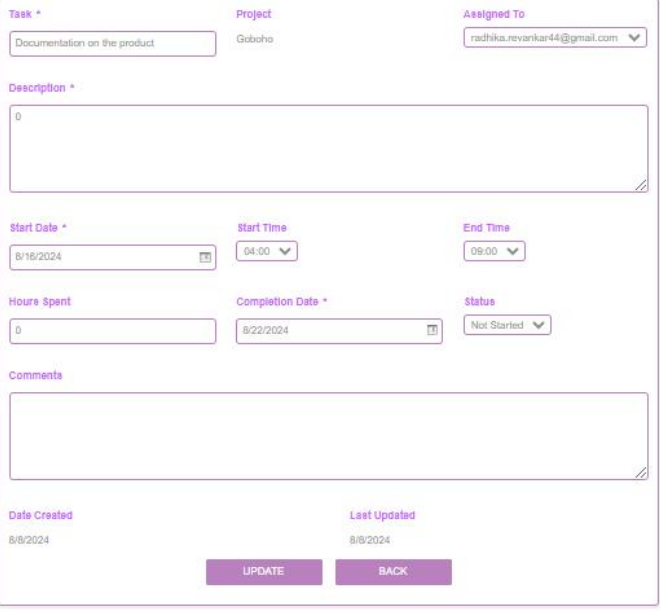The height and width of the screenshot is (612, 660).
Task: Focus the Task name input field
Action: click(x=112, y=43)
